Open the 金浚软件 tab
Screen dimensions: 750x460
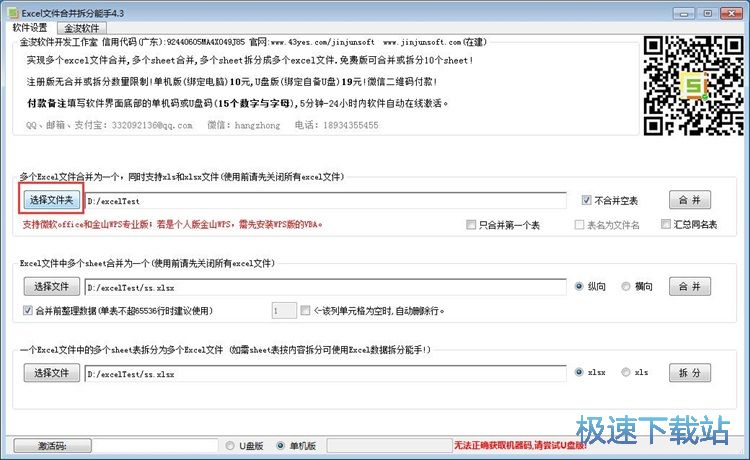(x=81, y=28)
